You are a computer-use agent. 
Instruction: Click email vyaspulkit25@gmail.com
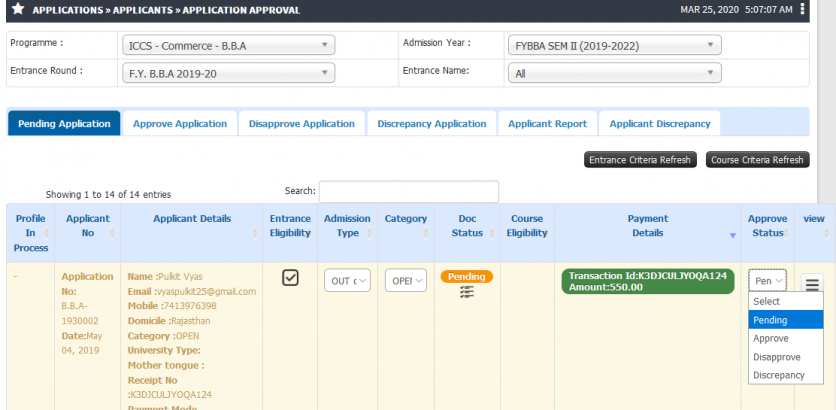pyautogui.click(x=206, y=292)
